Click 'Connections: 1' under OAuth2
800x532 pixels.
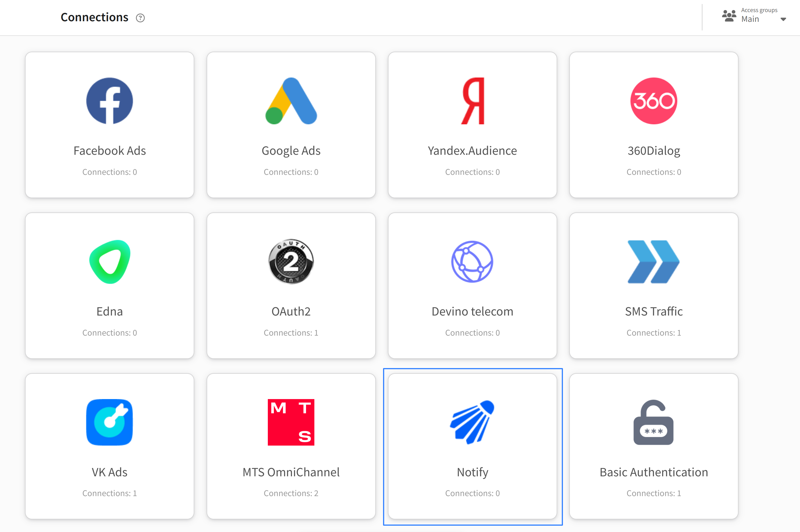point(291,333)
